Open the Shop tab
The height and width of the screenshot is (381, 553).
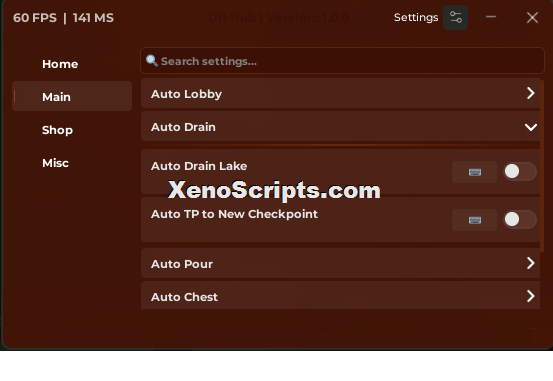[x=72, y=130]
